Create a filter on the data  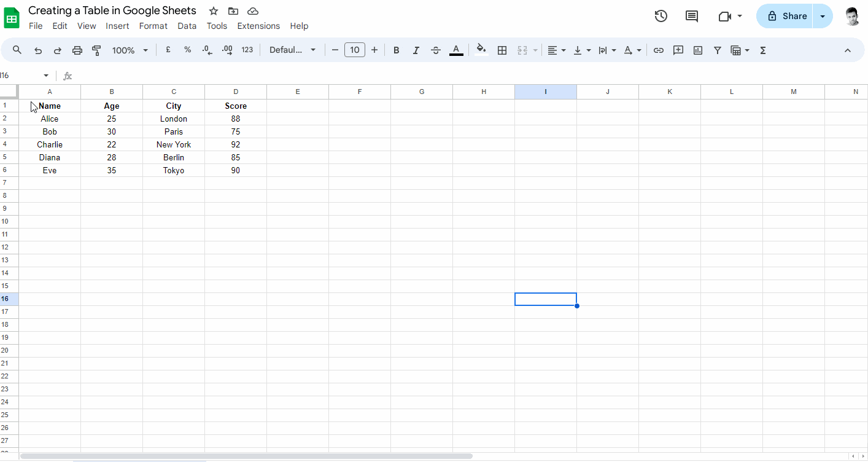(717, 50)
